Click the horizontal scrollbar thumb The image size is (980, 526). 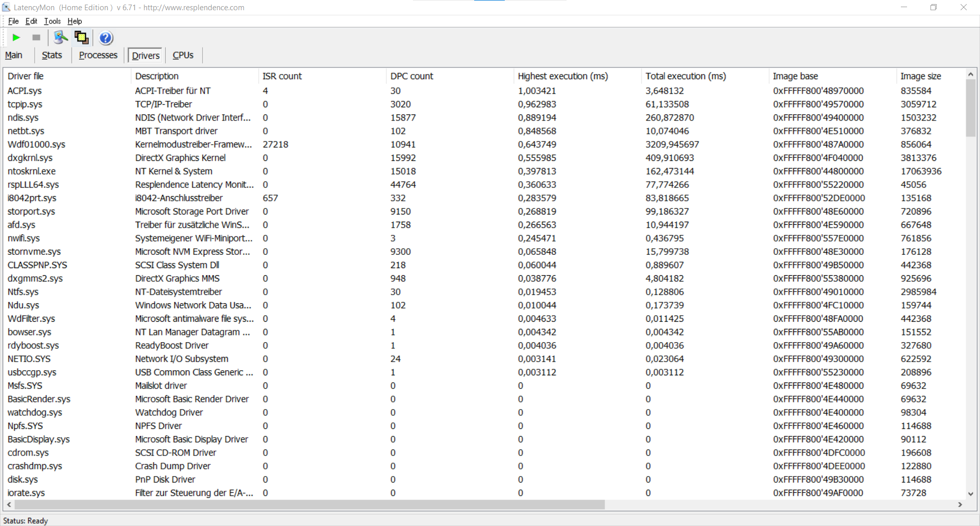pos(310,505)
